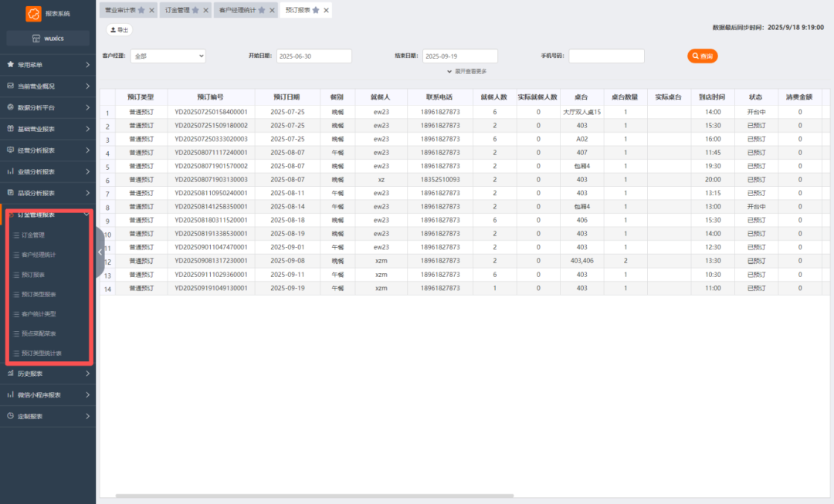This screenshot has width=834, height=504.
Task: Switch to the 订金管理 tab
Action: pos(177,10)
